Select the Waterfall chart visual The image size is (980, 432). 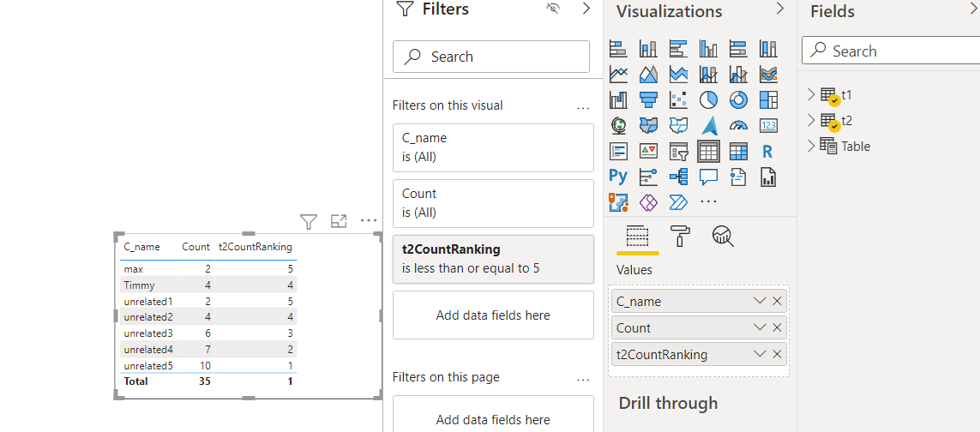point(618,99)
